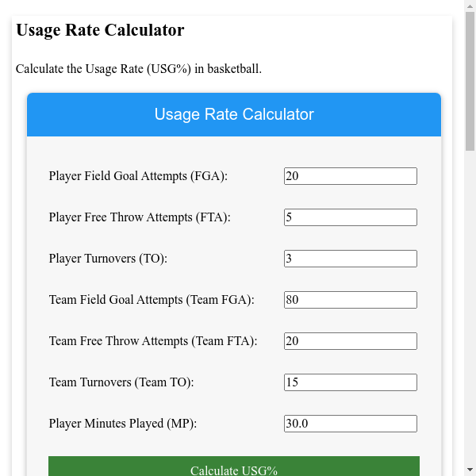Click the blue Usage Rate Calculator banner
The height and width of the screenshot is (476, 476).
(x=234, y=114)
